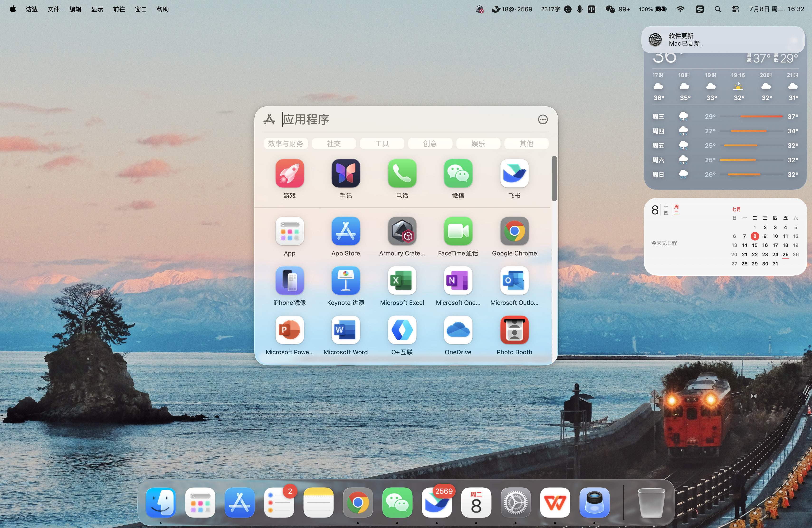Image resolution: width=812 pixels, height=528 pixels.
Task: Open iPhone镜像 app
Action: tap(289, 281)
